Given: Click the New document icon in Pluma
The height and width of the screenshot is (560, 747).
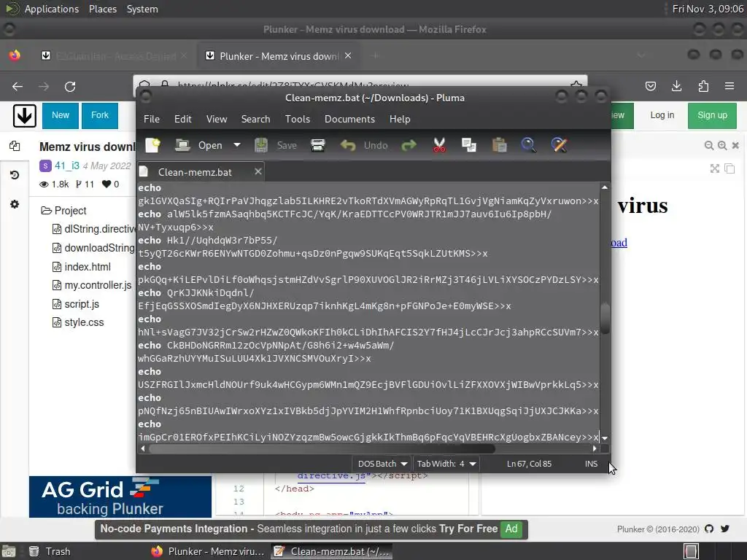Looking at the screenshot, I should (152, 145).
